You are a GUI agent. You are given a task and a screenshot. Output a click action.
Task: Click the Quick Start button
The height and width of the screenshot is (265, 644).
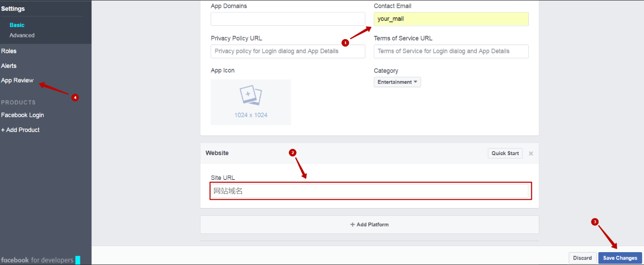coord(505,153)
